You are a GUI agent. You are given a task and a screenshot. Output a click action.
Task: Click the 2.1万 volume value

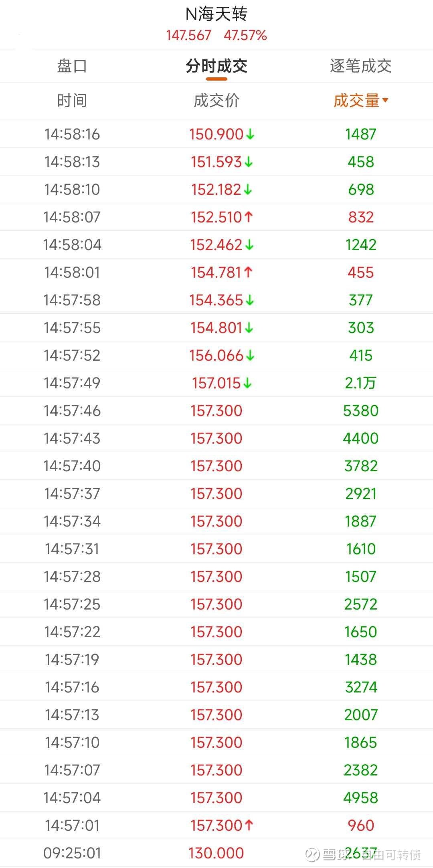[360, 383]
